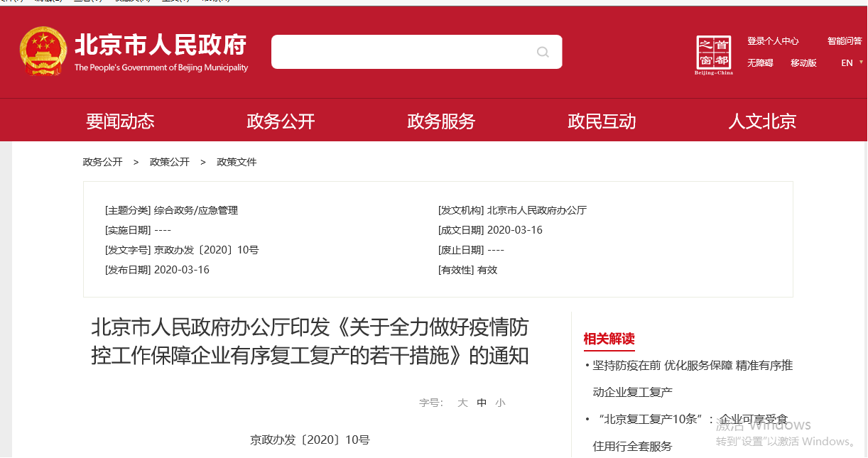Click the search magnifier icon

tap(543, 52)
